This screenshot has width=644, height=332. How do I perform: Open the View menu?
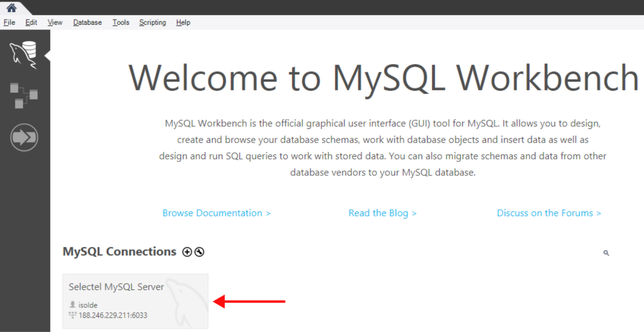[x=55, y=22]
